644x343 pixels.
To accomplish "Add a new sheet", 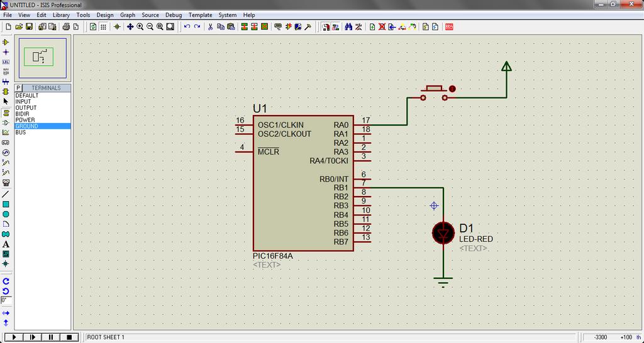I will (372, 26).
